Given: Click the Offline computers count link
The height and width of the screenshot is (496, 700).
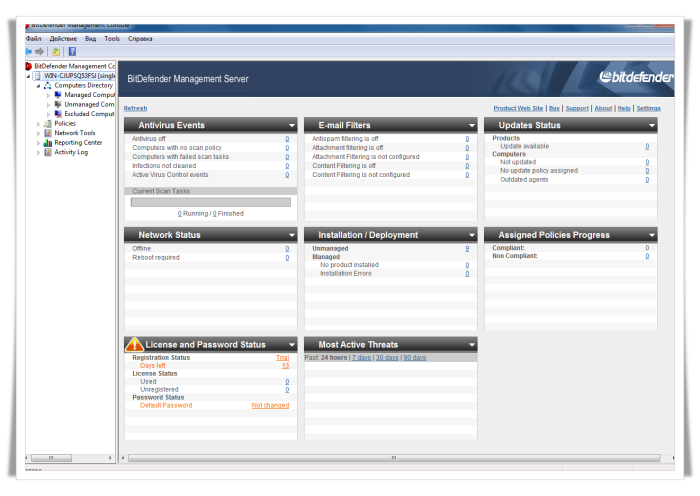Looking at the screenshot, I should 287,248.
